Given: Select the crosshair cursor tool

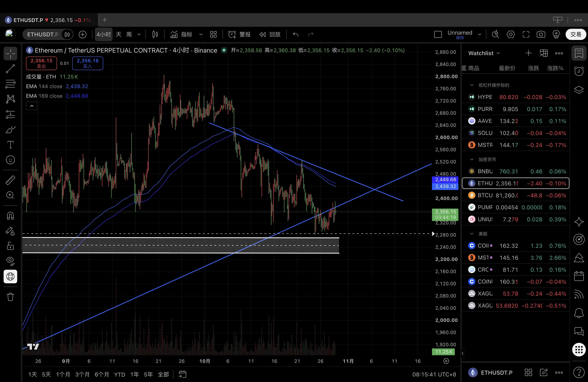Looking at the screenshot, I should pos(10,54).
